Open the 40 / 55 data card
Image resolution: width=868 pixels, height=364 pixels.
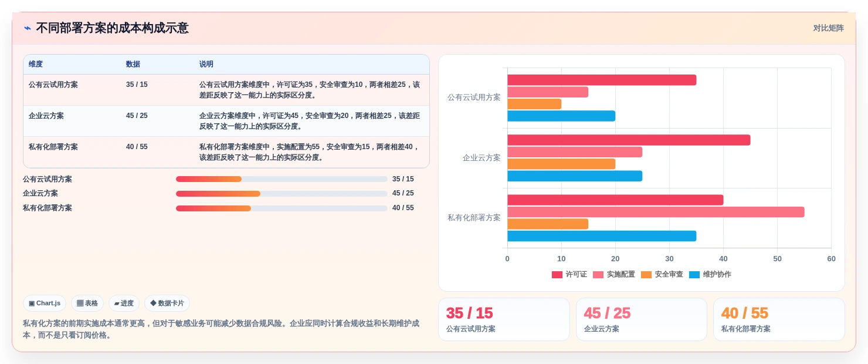click(779, 319)
